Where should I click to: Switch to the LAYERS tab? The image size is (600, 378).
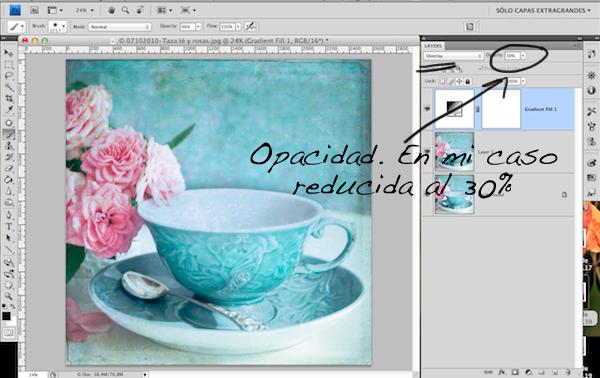pyautogui.click(x=433, y=46)
